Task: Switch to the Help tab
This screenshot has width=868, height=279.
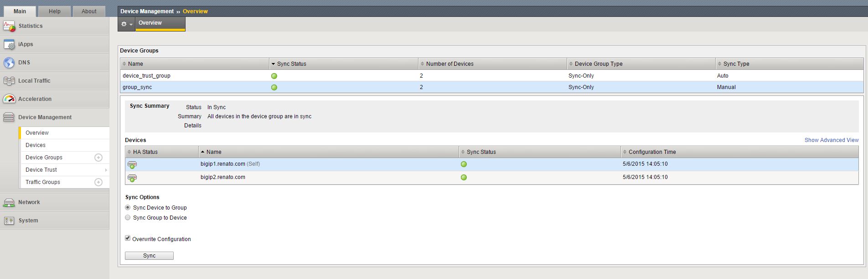Action: point(54,11)
